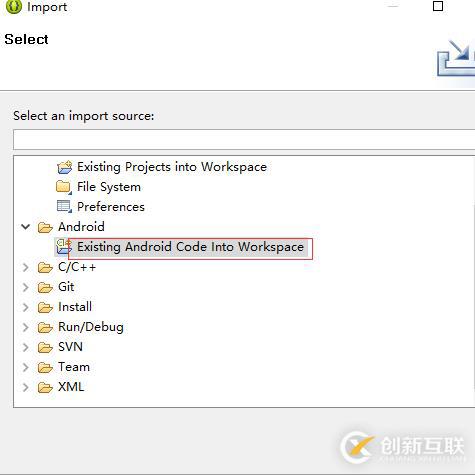Click the SVN folder icon

[45, 347]
